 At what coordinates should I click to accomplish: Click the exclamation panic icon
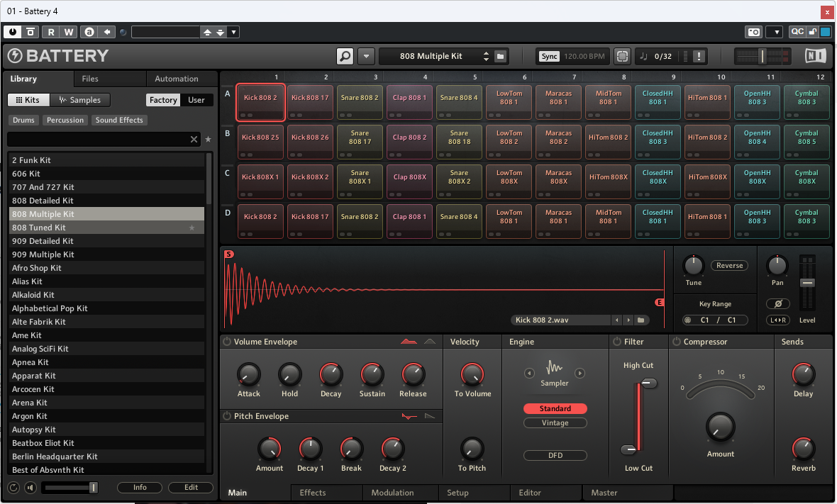(699, 56)
